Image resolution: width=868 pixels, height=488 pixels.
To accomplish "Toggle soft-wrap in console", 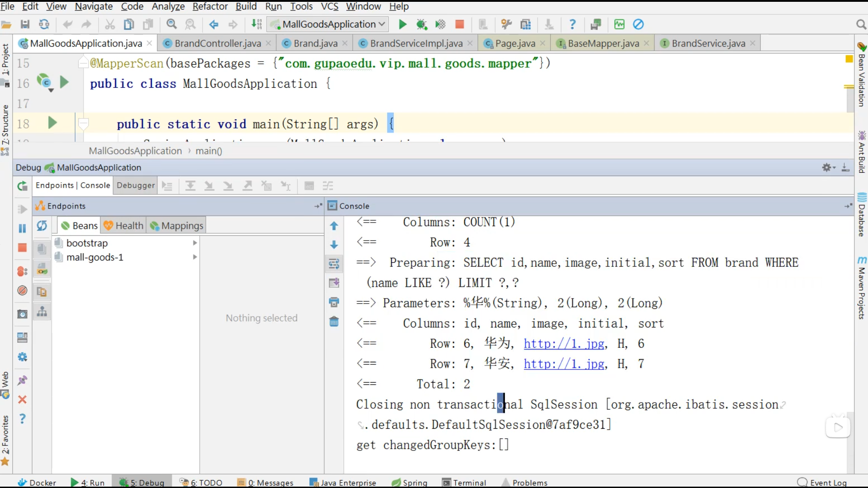I will [334, 264].
